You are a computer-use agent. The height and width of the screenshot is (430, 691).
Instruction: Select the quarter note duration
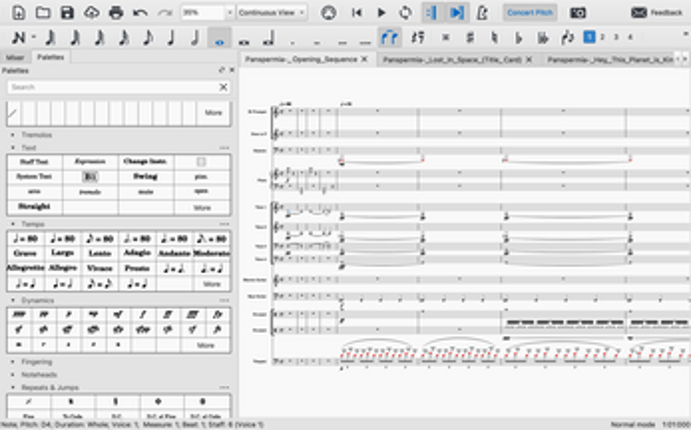171,37
